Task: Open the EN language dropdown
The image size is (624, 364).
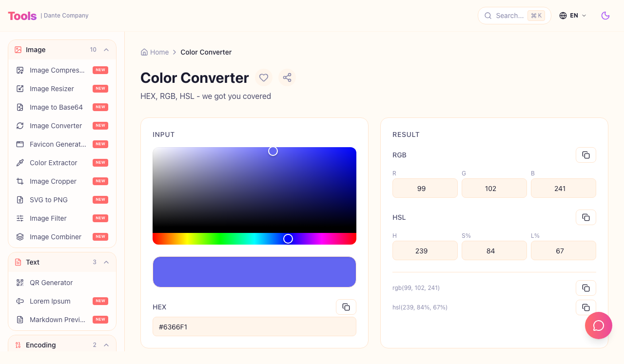Action: coord(573,15)
